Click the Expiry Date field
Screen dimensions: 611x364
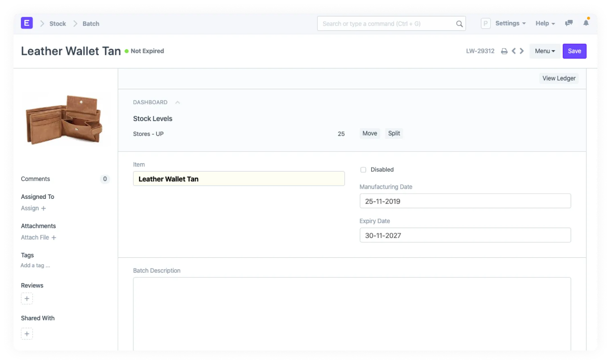[465, 235]
